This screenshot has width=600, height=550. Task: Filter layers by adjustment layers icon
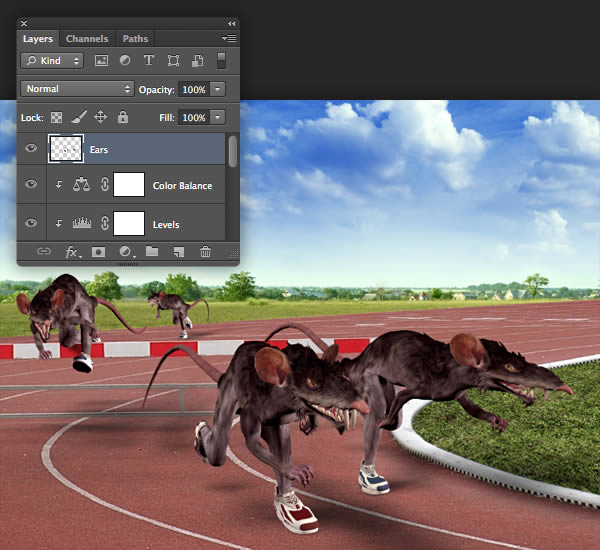pos(125,60)
